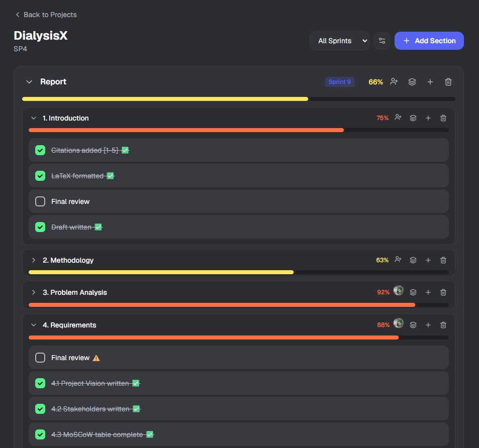The height and width of the screenshot is (448, 479).
Task: Add a task to 4. Requirements
Action: tap(428, 325)
